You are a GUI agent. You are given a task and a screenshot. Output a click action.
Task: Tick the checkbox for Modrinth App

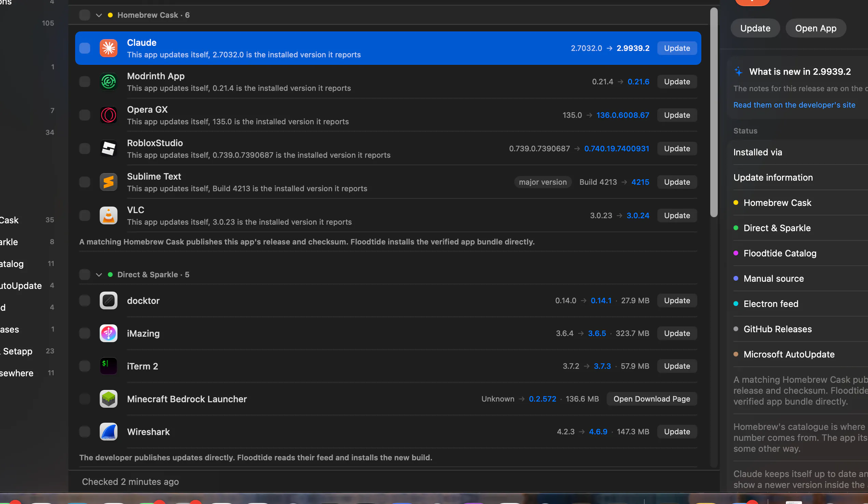coord(84,81)
